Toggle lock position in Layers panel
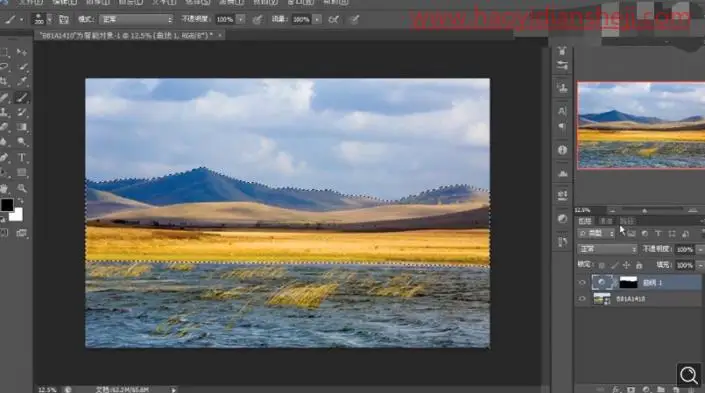The image size is (705, 393). 626,265
